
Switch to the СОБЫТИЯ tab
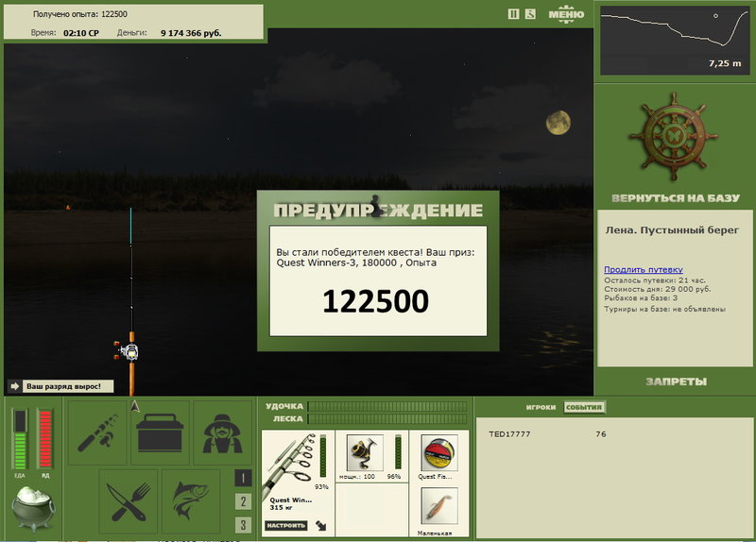click(584, 407)
